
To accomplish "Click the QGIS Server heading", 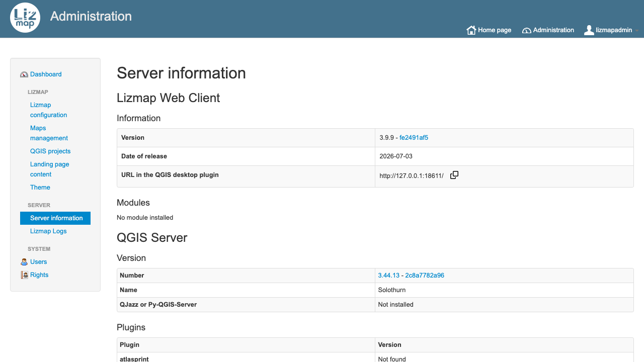I will pyautogui.click(x=152, y=238).
